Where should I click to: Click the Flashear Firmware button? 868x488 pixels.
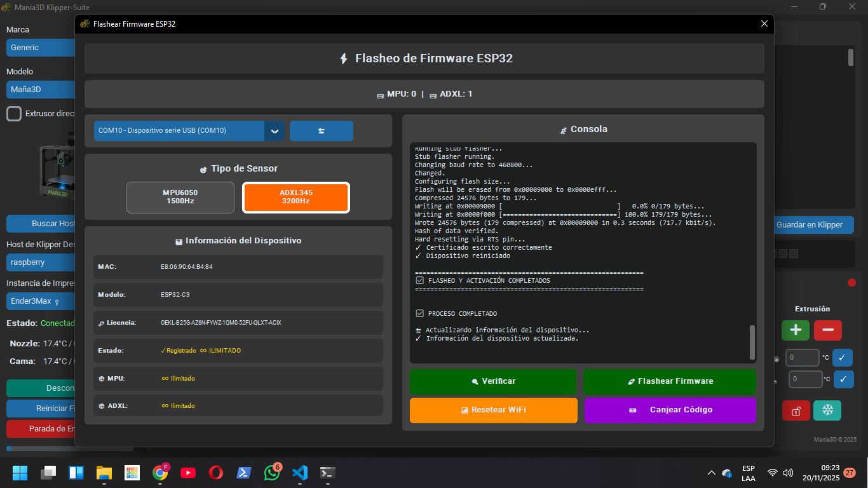pos(669,381)
